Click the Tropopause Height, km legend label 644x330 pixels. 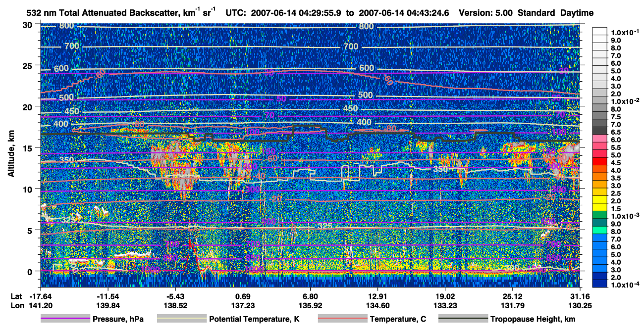click(x=533, y=319)
